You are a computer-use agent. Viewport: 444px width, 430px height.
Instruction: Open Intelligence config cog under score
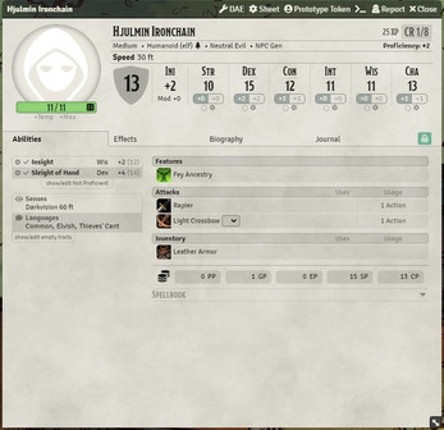click(335, 108)
